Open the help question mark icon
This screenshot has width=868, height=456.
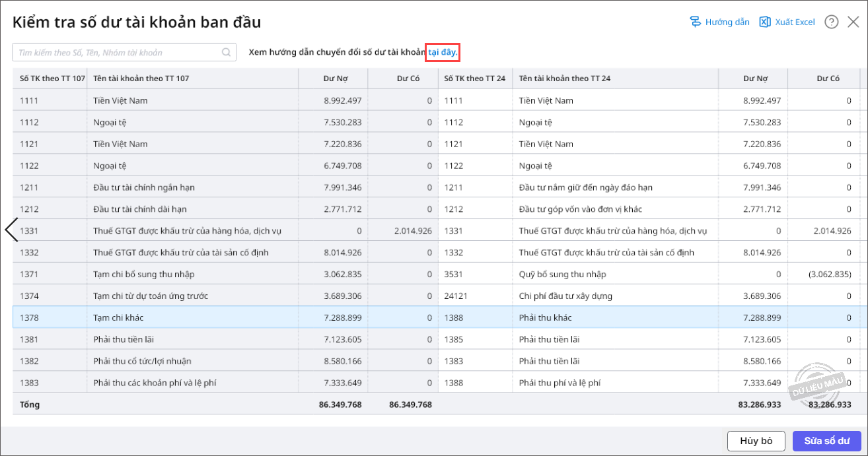pos(832,22)
